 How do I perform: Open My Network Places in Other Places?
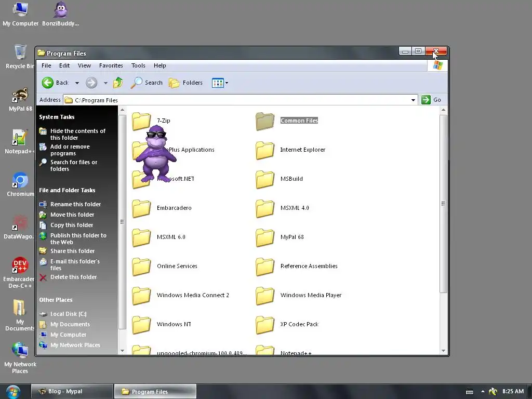pos(75,345)
